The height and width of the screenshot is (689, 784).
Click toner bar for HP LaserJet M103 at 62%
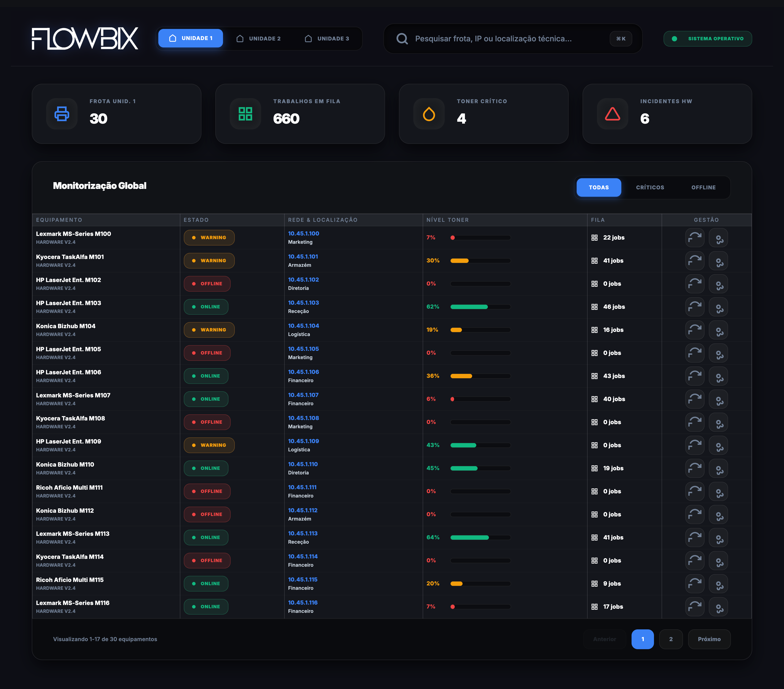pyautogui.click(x=480, y=307)
